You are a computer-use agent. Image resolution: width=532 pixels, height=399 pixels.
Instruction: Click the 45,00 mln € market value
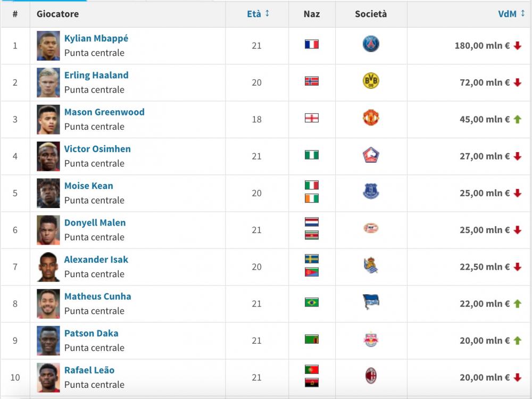click(x=485, y=119)
